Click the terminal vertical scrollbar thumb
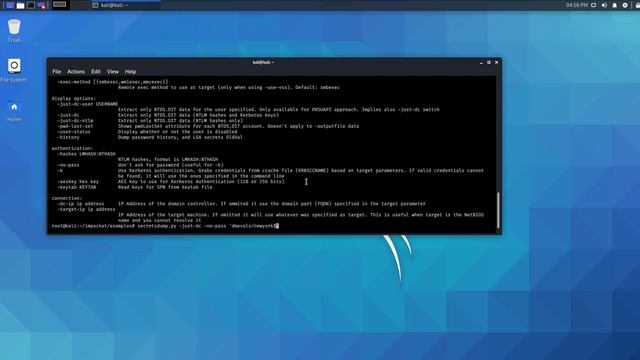Image resolution: width=640 pixels, height=360 pixels. (498, 211)
